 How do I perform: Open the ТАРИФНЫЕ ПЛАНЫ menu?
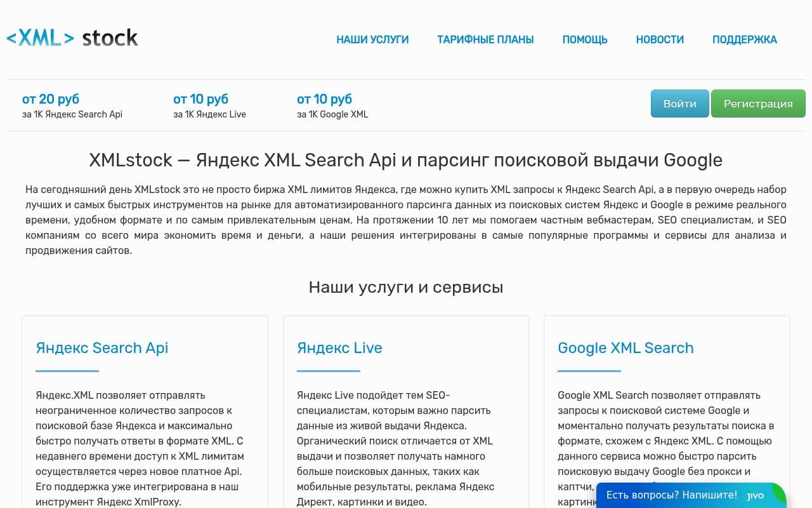(x=485, y=39)
